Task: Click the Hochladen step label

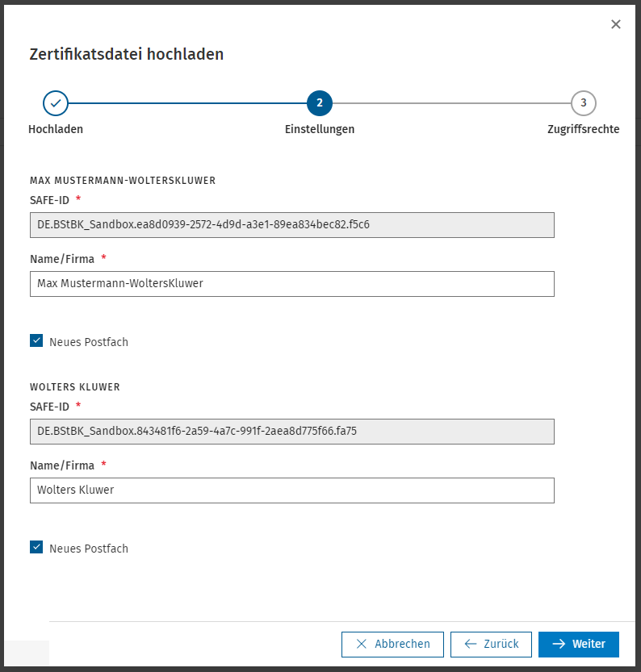Action: pyautogui.click(x=56, y=129)
